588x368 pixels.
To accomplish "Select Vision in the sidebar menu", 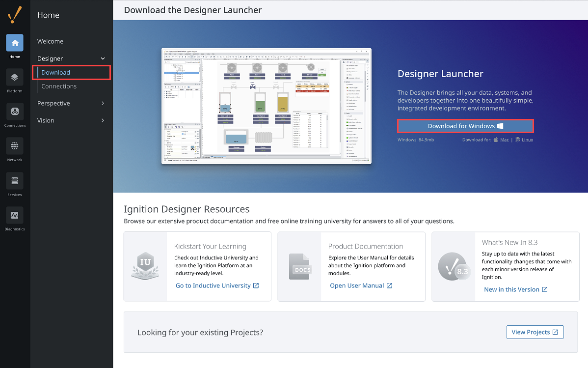I will 46,120.
